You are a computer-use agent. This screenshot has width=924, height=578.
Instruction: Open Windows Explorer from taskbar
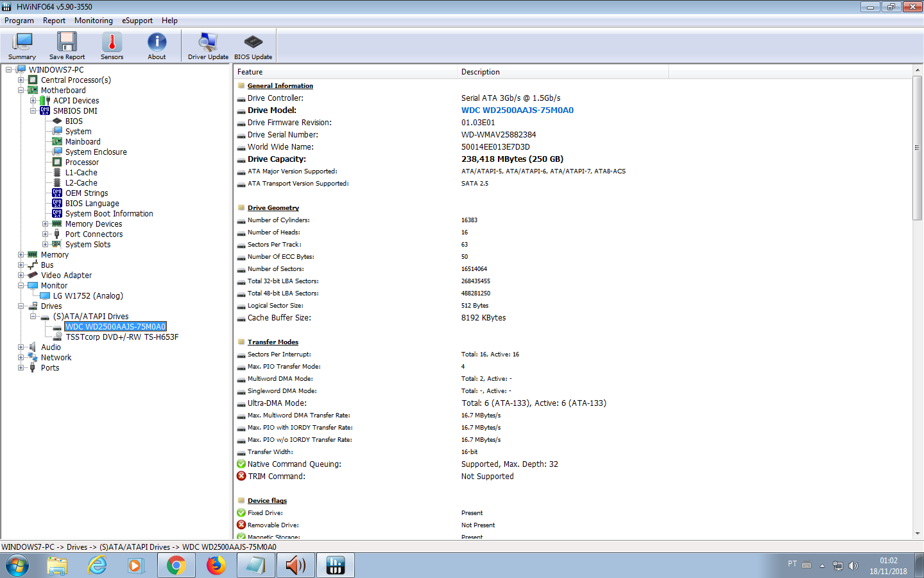coord(57,566)
